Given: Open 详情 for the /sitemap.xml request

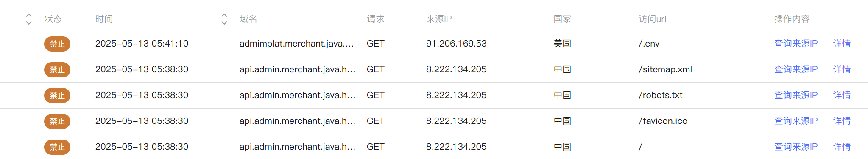Looking at the screenshot, I should (842, 69).
